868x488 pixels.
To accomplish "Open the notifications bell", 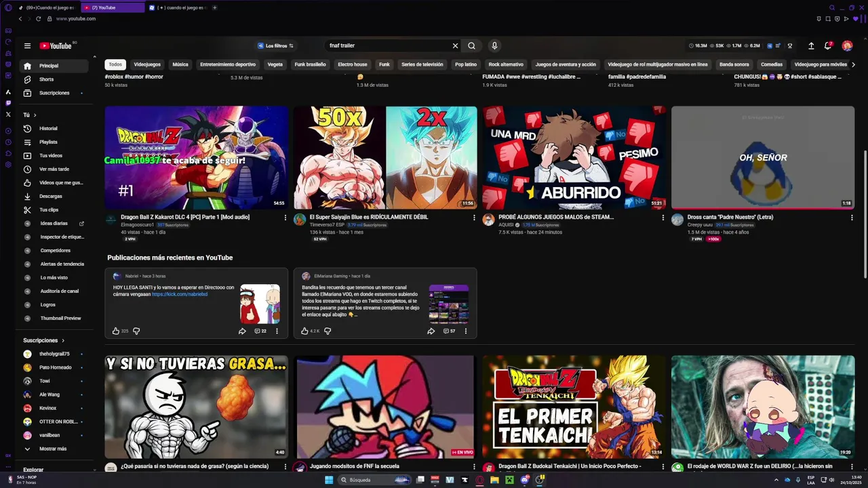I will click(828, 46).
